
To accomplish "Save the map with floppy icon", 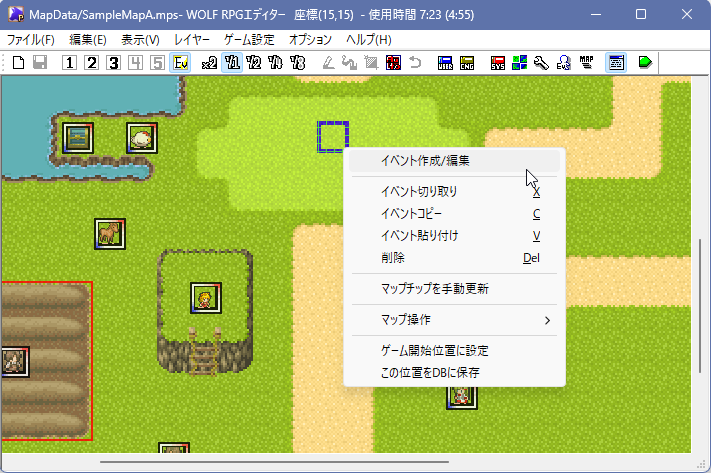I will pyautogui.click(x=40, y=63).
